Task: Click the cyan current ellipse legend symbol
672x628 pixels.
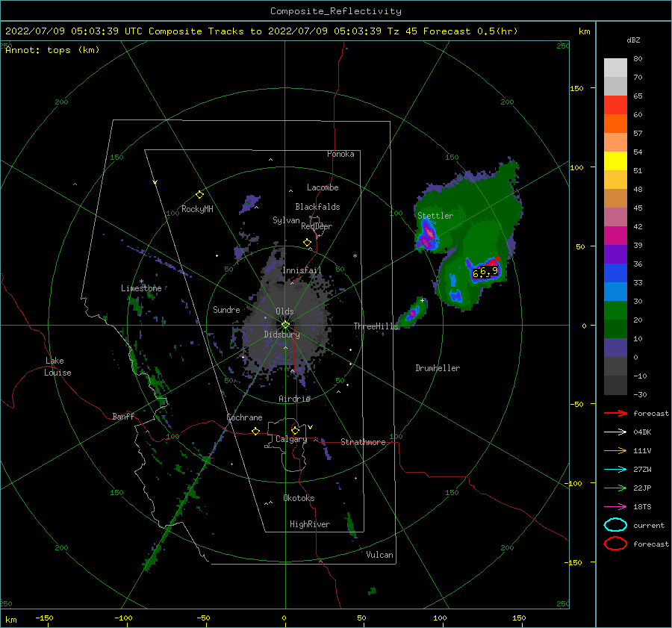Action: point(615,525)
